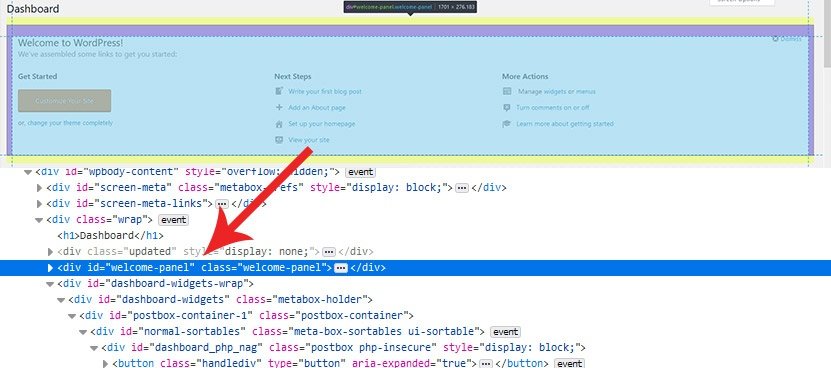831x368 pixels.
Task: Click event badge beside div class wrap
Action: tap(173, 220)
